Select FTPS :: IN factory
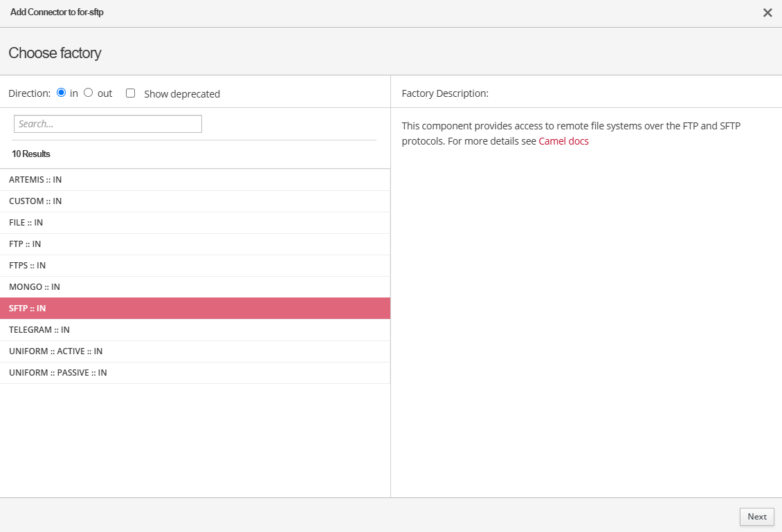Screen dimensions: 782x532 pyautogui.click(x=28, y=266)
